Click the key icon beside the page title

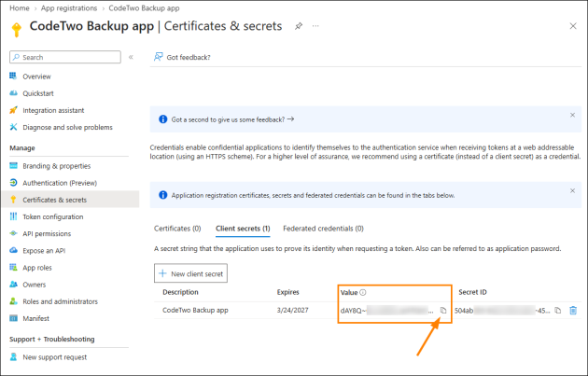point(16,30)
